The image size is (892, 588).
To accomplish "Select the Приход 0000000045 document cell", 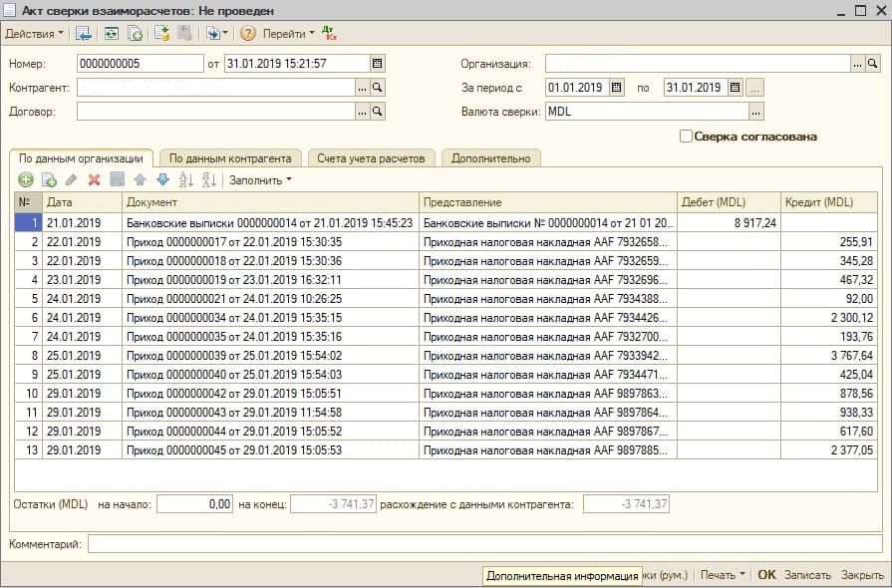I will pos(270,449).
